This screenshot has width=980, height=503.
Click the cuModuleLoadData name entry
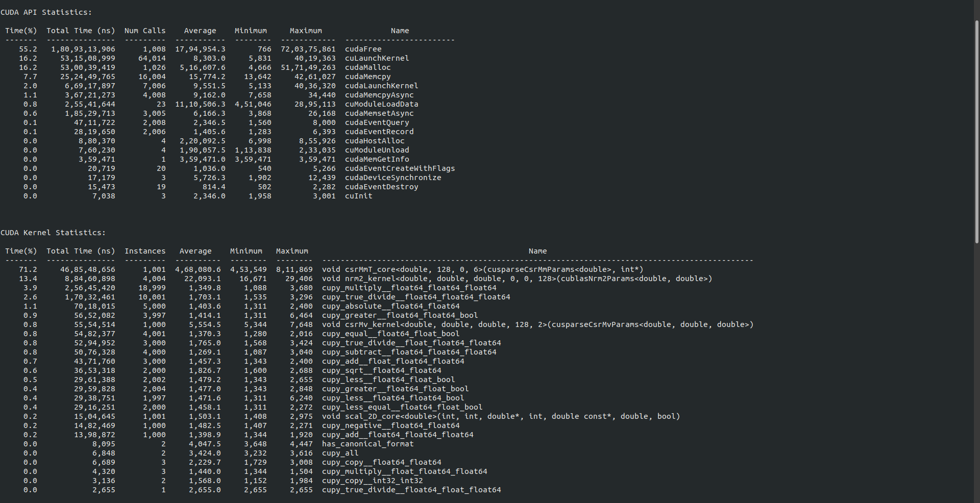coord(382,104)
